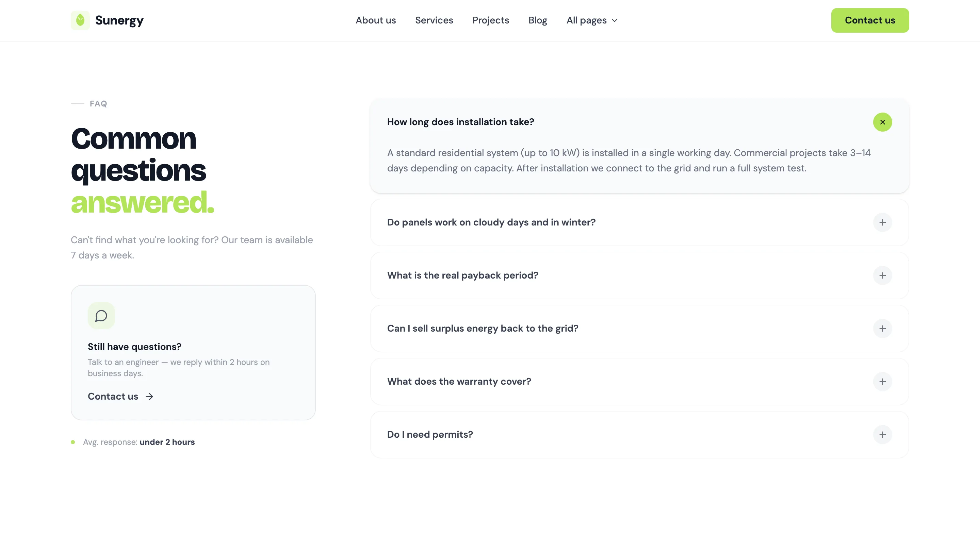Screen dimensions: 980x553
Task: Select the Projects navigation entry
Action: [491, 20]
